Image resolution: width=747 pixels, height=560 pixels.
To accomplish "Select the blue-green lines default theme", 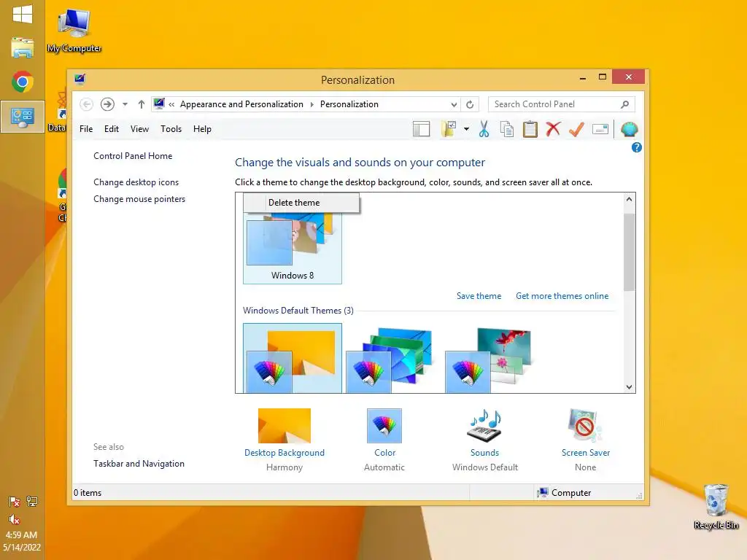I will (390, 359).
